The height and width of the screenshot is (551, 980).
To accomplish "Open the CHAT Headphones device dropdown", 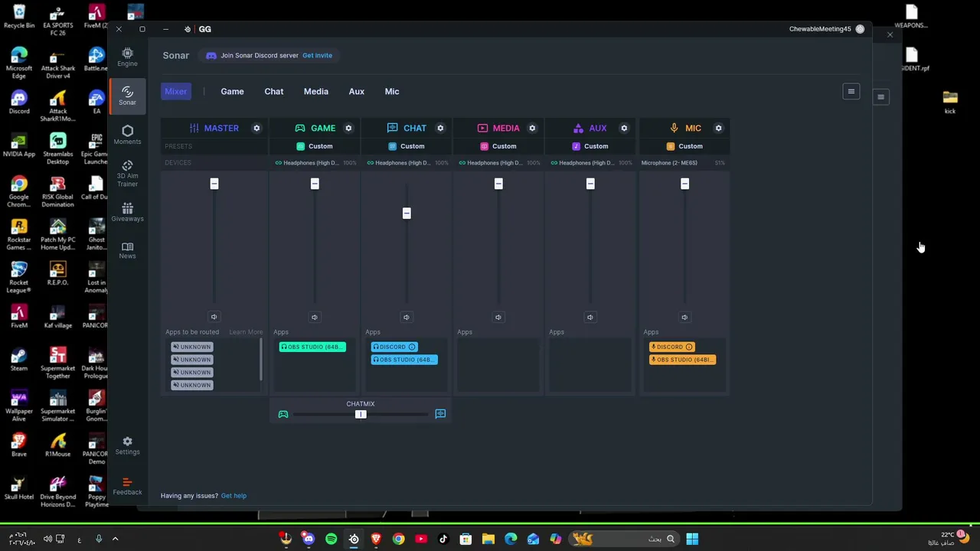I will (407, 163).
